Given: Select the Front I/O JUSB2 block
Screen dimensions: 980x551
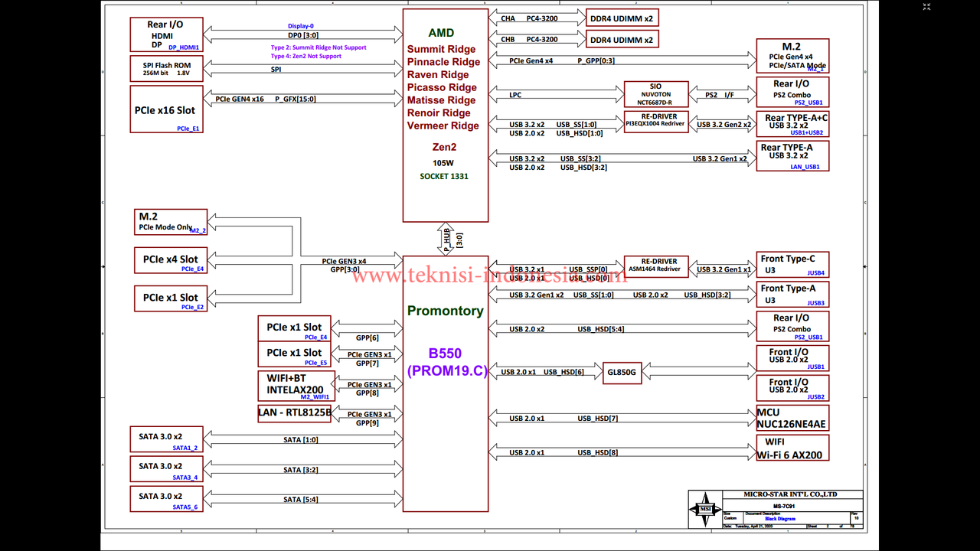Looking at the screenshot, I should click(792, 389).
